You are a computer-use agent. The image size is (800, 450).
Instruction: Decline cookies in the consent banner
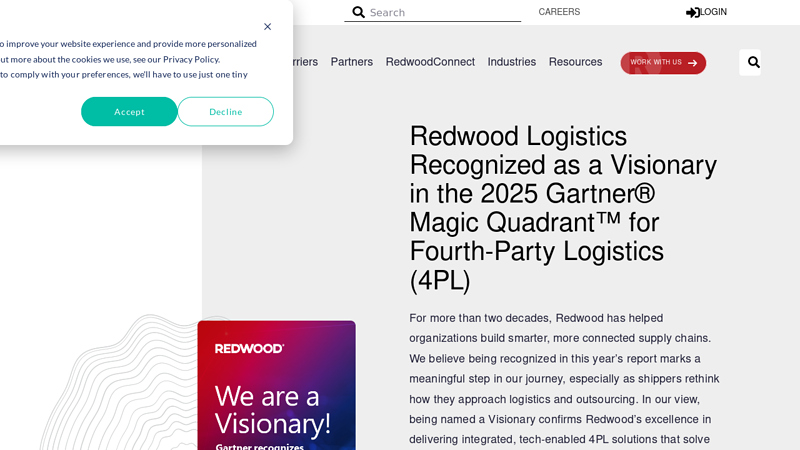[225, 112]
